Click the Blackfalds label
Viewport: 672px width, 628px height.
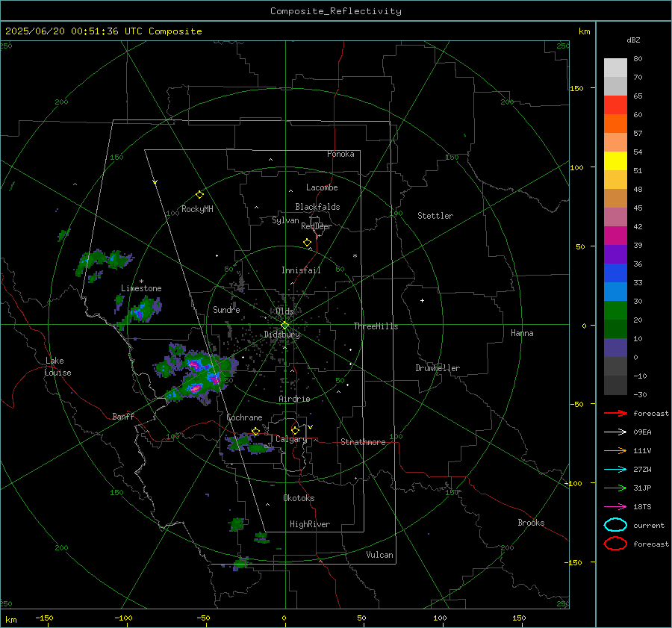[x=317, y=207]
